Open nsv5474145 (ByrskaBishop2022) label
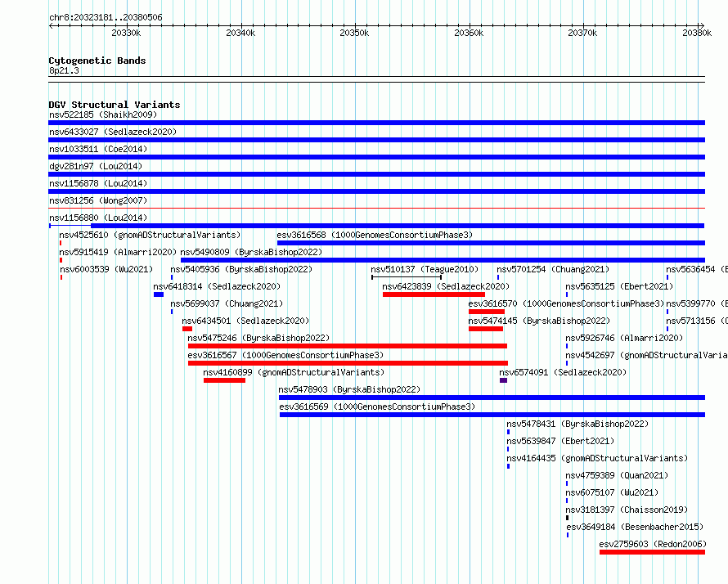The height and width of the screenshot is (584, 728). pyautogui.click(x=539, y=321)
